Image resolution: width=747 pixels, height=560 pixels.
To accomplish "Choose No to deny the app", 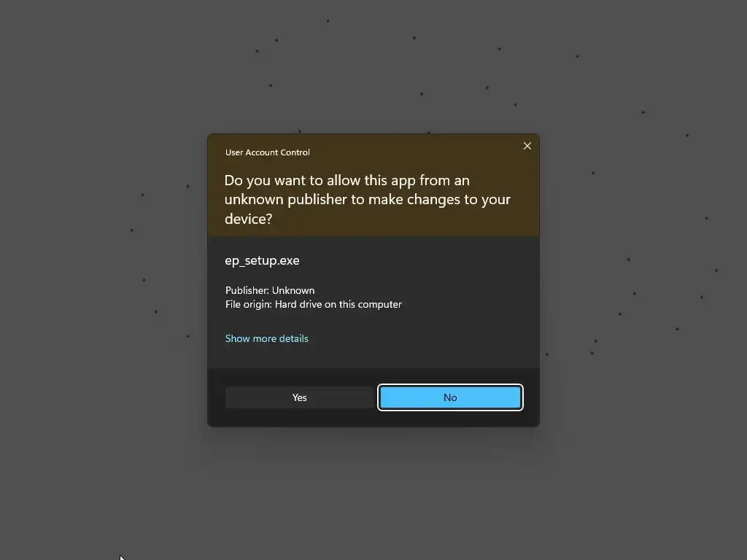I will coord(450,397).
